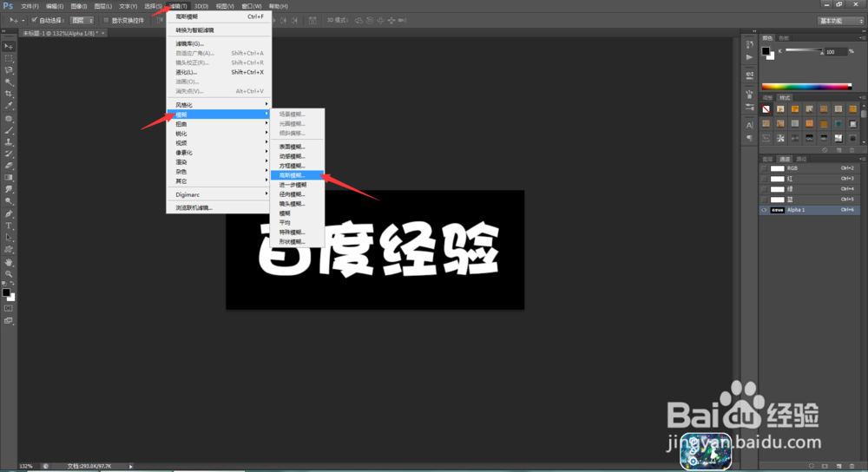This screenshot has height=472, width=868.
Task: Expand the 锐化 filter submenu
Action: [219, 134]
